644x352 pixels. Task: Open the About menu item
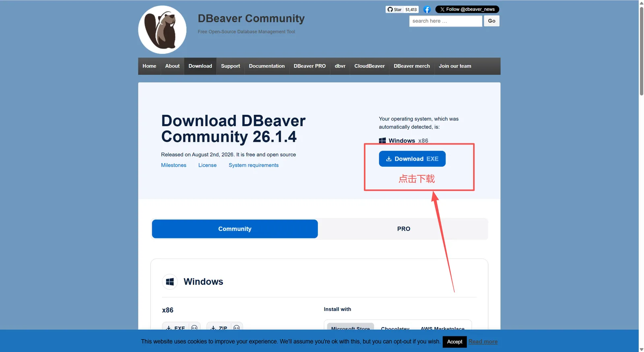tap(172, 66)
